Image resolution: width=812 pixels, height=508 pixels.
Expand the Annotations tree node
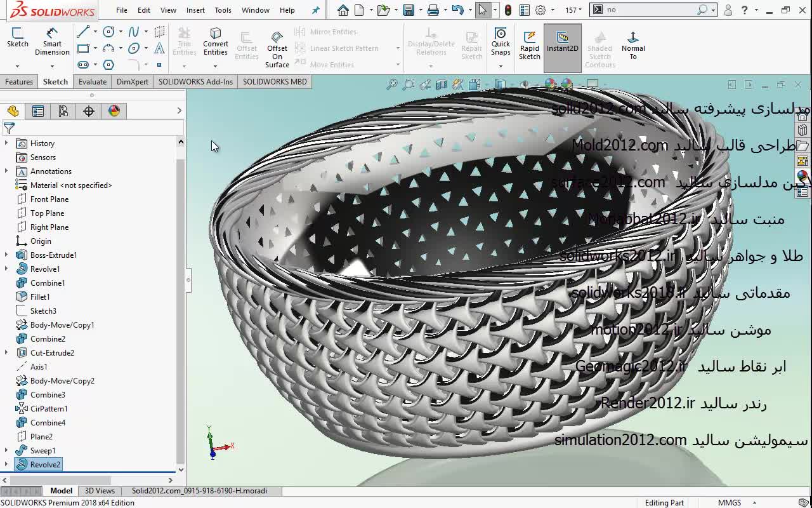point(6,171)
